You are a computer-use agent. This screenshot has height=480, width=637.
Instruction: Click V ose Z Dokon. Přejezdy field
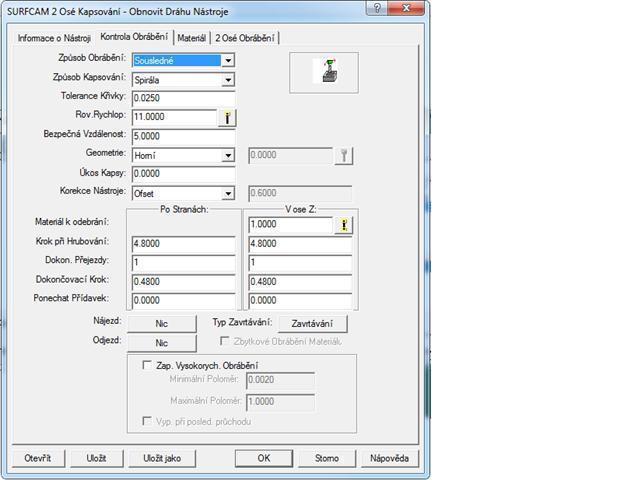tap(300, 263)
